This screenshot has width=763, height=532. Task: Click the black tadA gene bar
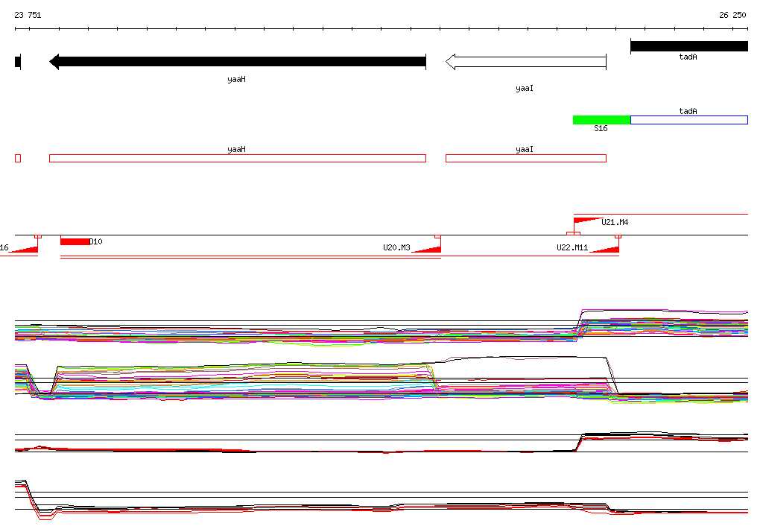(x=689, y=46)
